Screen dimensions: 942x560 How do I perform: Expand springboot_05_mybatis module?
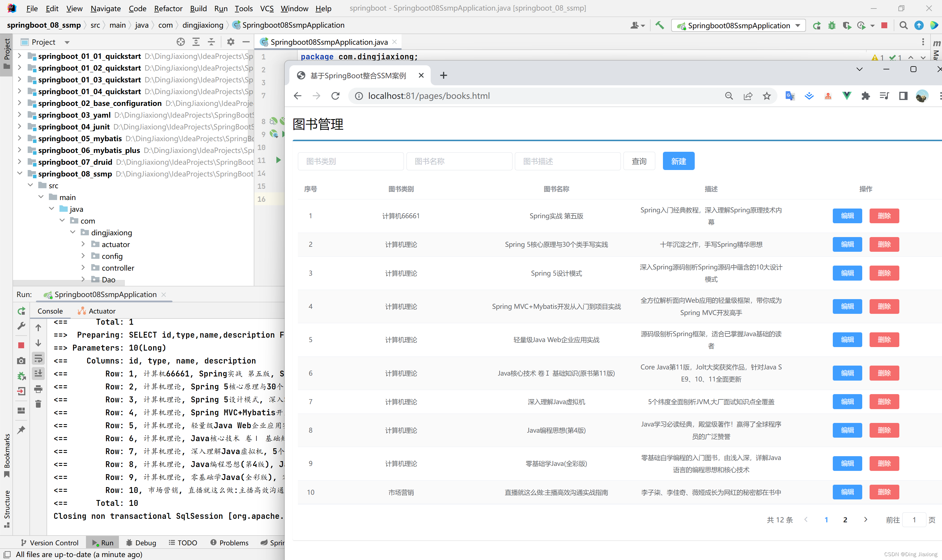(x=20, y=138)
